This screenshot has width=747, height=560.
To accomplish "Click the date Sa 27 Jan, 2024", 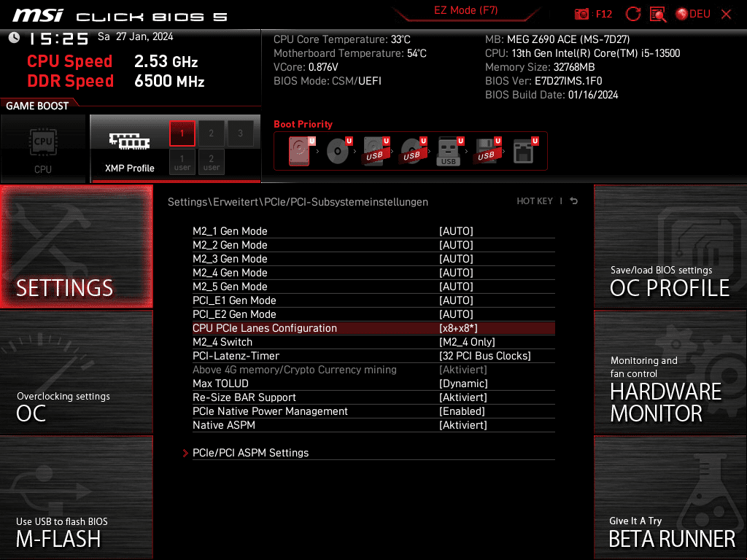I will (135, 36).
